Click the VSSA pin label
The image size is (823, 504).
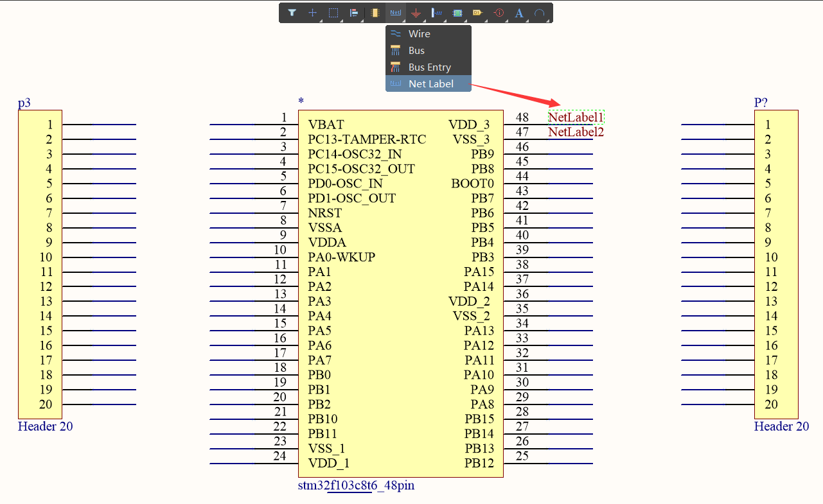point(325,228)
